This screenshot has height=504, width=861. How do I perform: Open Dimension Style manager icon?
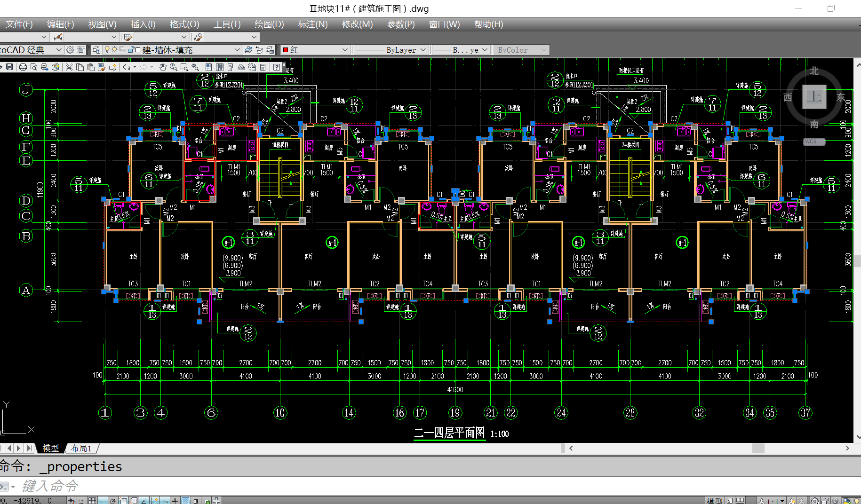click(x=58, y=37)
